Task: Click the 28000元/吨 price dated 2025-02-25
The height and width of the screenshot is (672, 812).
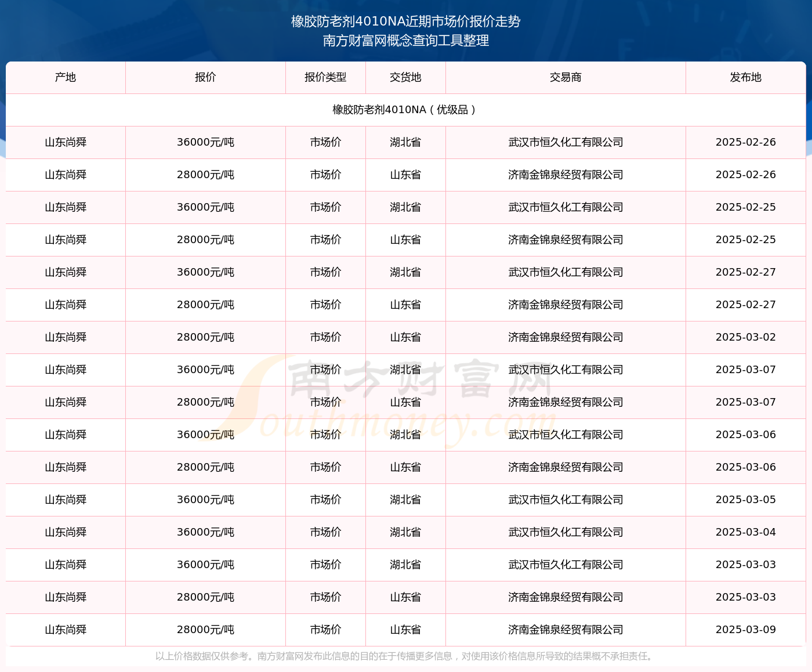Action: [x=205, y=240]
